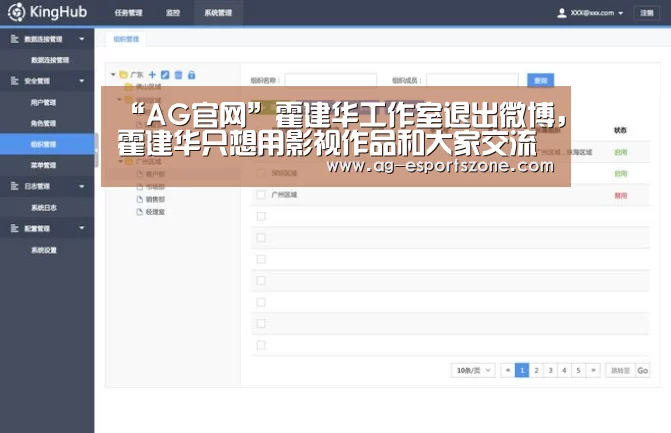
Task: Open 用户管理 in the sidebar
Action: click(43, 102)
